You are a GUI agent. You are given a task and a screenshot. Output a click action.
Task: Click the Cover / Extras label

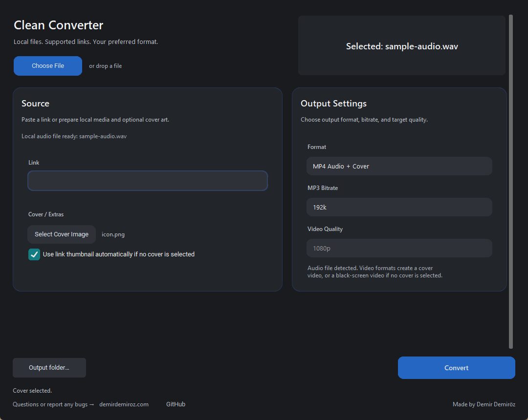(x=46, y=214)
